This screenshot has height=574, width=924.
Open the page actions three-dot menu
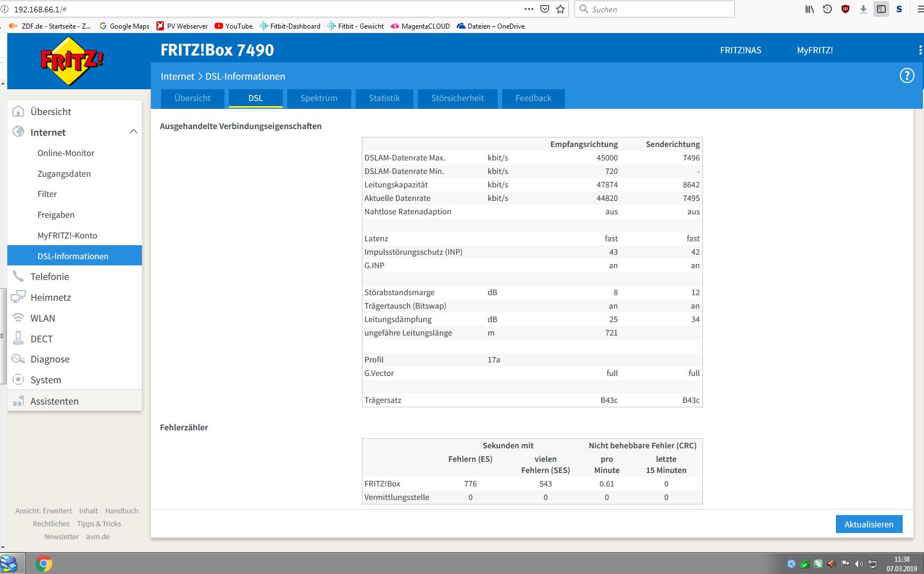(x=528, y=9)
